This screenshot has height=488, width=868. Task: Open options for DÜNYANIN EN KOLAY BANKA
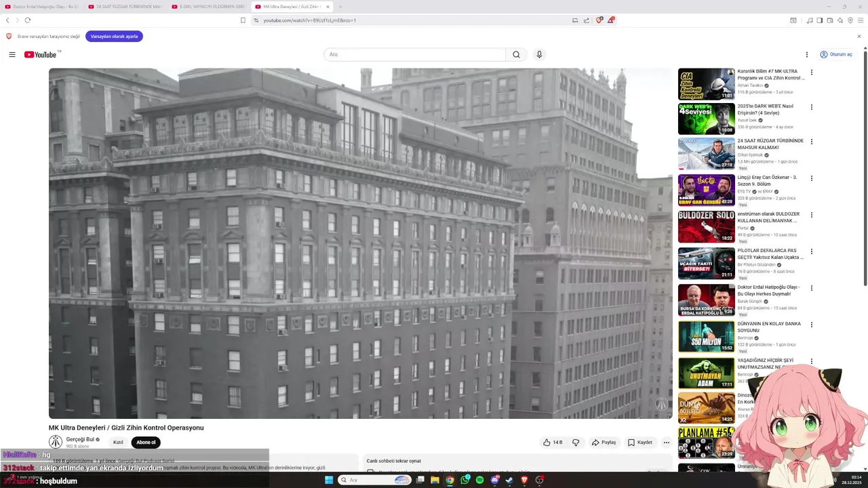(811, 325)
